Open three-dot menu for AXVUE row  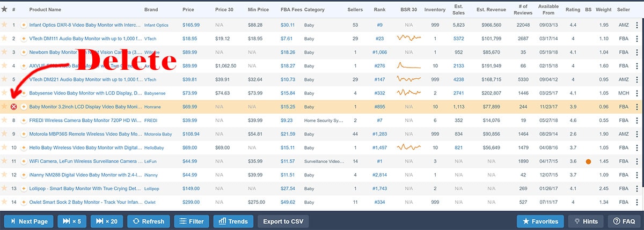[x=637, y=66]
